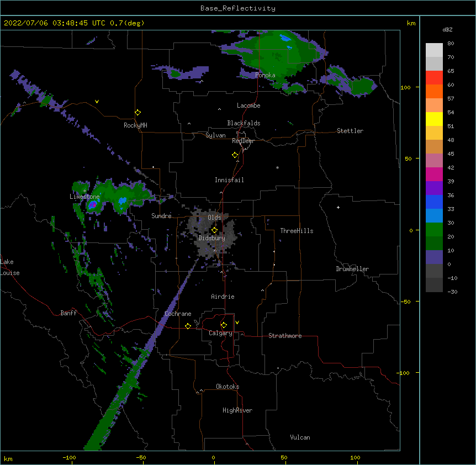Viewport: 476px width, 465px height.
Task: Click the Lake Louise label
Action: [10, 267]
